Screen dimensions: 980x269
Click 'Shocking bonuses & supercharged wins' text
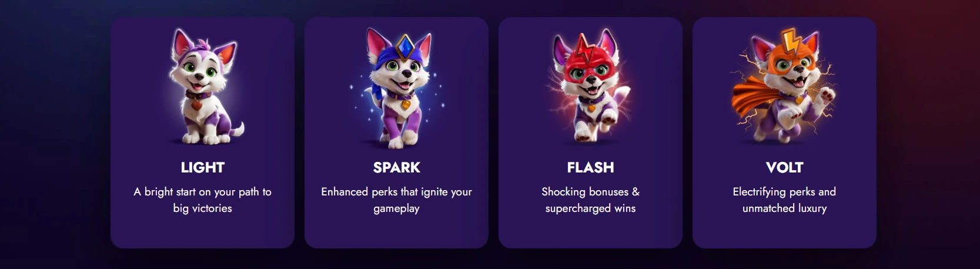(590, 200)
